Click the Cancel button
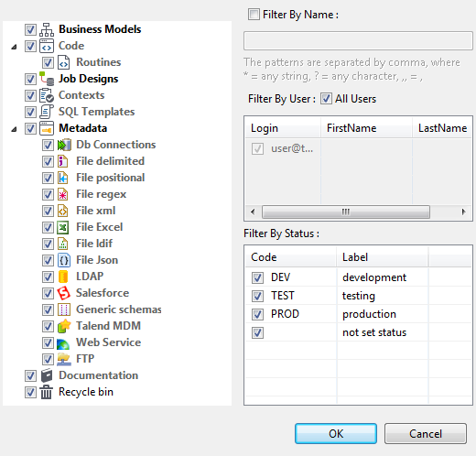The width and height of the screenshot is (476, 456). click(x=426, y=433)
